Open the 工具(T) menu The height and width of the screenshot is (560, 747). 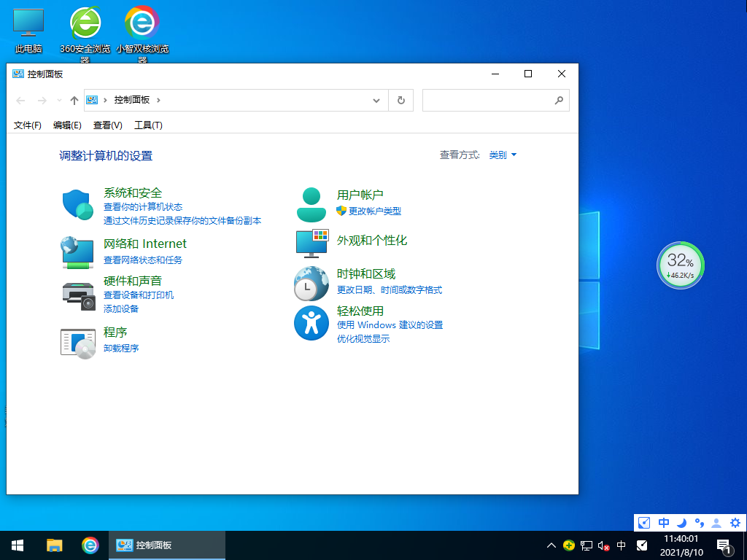click(x=148, y=125)
